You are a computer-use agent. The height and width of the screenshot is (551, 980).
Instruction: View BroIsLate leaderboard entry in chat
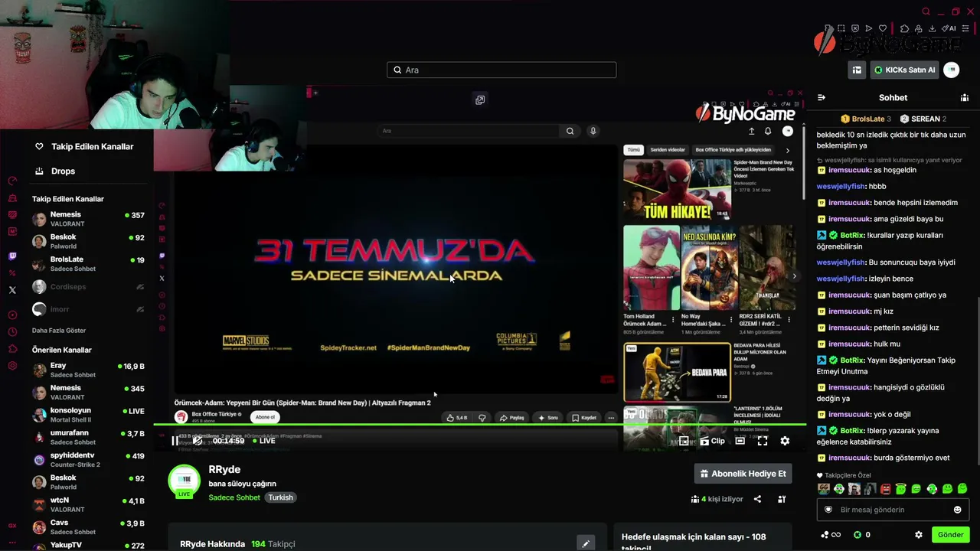[865, 119]
